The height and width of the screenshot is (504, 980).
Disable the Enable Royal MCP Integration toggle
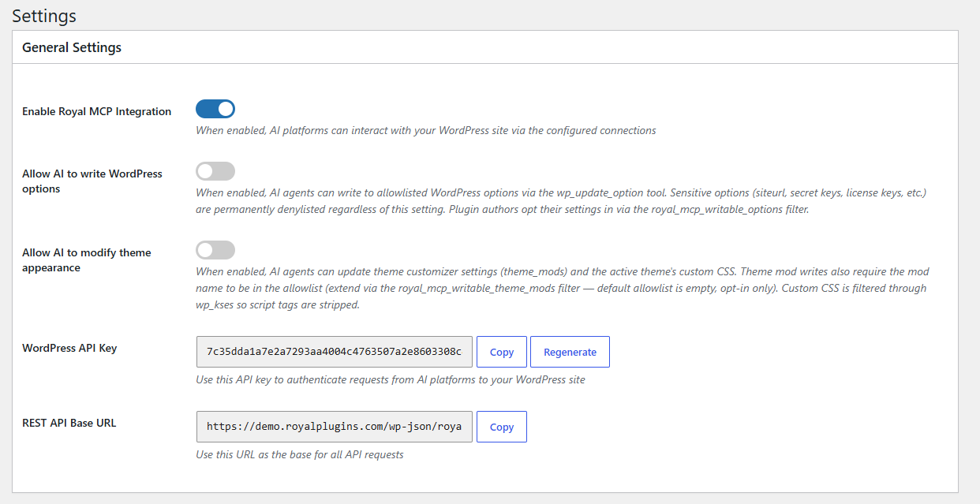click(x=215, y=109)
